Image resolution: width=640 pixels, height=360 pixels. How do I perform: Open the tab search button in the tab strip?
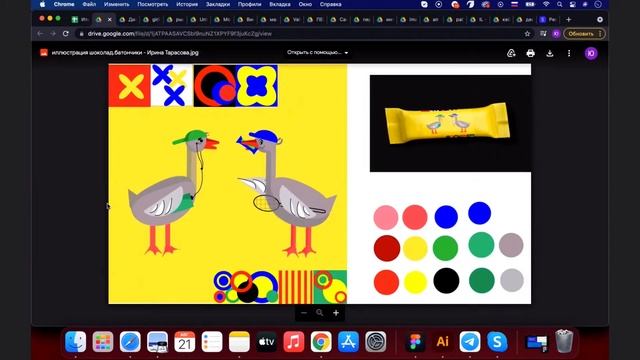pos(600,19)
